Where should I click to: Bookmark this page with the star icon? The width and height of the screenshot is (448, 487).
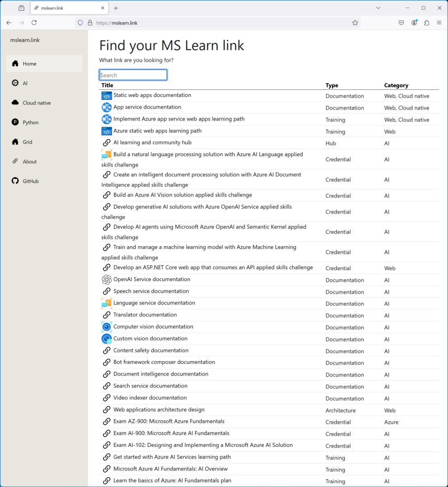(x=355, y=23)
